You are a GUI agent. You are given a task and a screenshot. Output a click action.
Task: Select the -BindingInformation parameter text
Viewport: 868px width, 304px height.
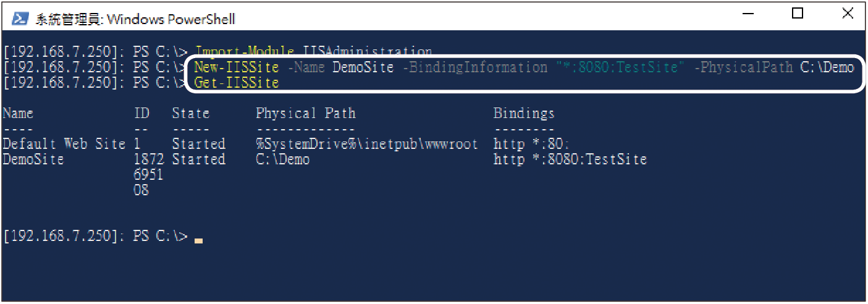click(474, 67)
